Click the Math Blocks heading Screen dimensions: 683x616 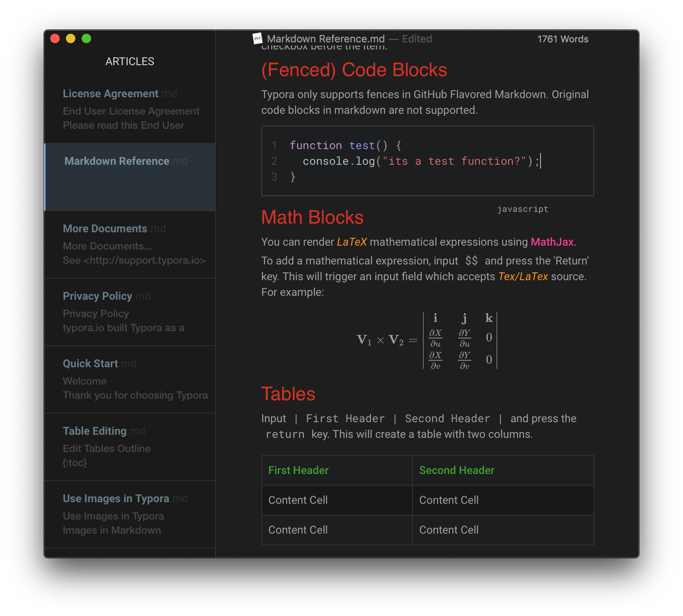pyautogui.click(x=312, y=217)
